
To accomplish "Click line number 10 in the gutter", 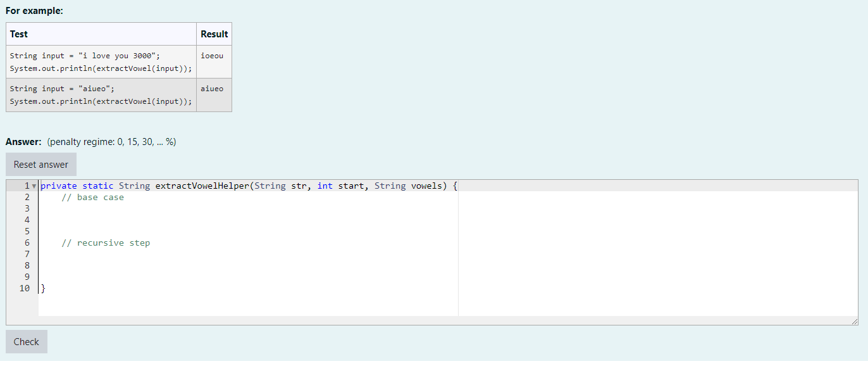I will click(x=24, y=288).
